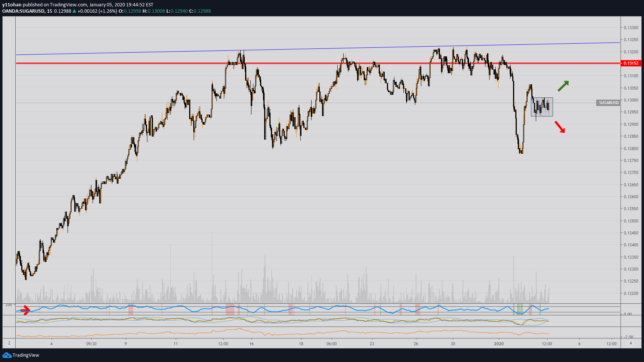Screen dimensions: 644x362
Task: Open the TradingView wordmark link
Action: point(26,355)
